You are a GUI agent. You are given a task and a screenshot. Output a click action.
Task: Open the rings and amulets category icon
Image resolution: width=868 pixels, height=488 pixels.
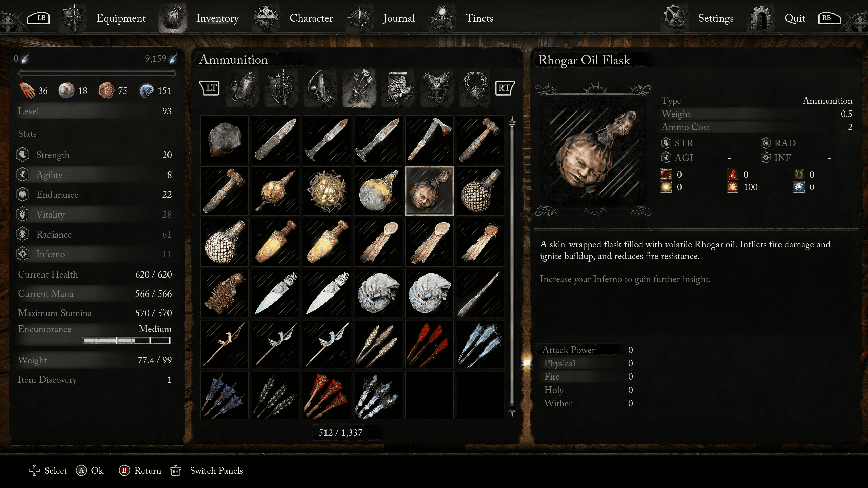[x=475, y=88]
